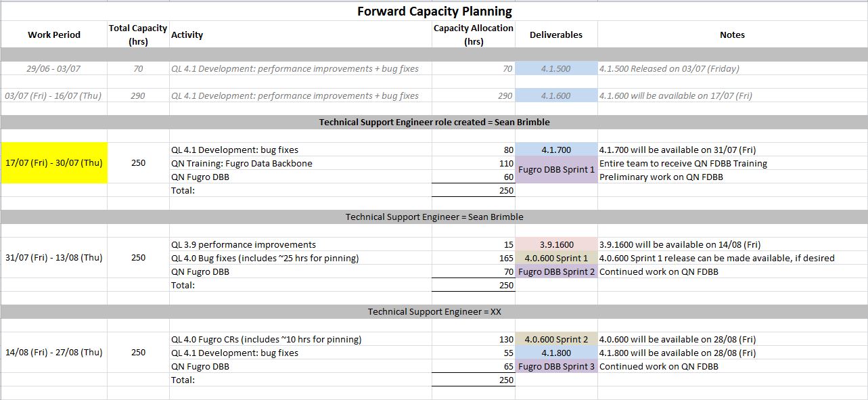Viewport: 868px width, 400px height.
Task: Select the Forward Capacity Planning title cell
Action: coord(434,12)
